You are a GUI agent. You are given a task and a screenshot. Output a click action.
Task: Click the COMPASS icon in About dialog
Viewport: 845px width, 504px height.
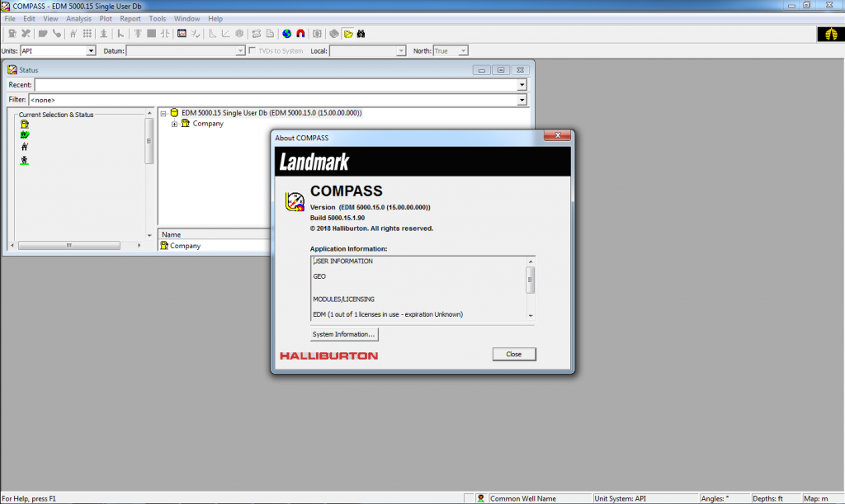click(295, 201)
